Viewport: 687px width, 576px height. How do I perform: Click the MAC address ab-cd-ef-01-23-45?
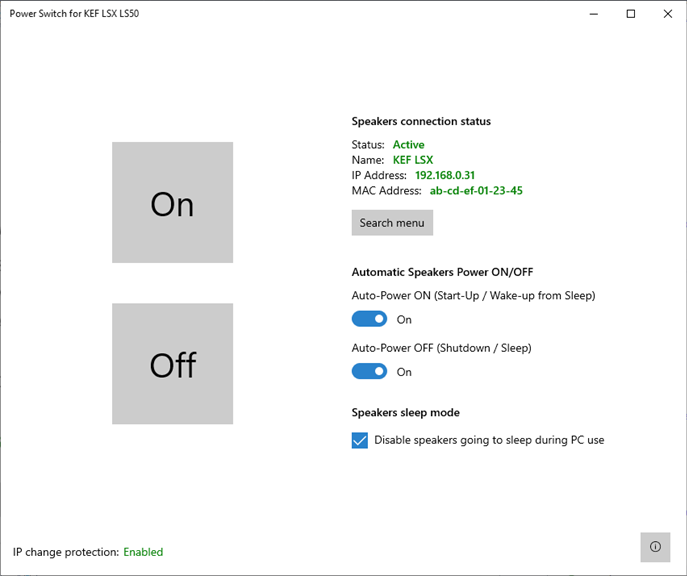coord(476,190)
